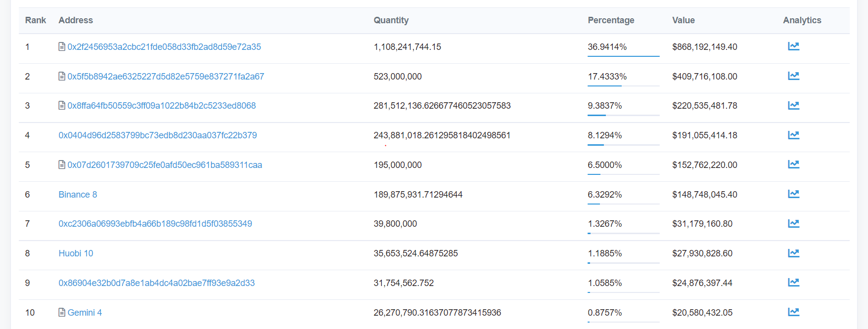Image resolution: width=868 pixels, height=329 pixels.
Task: Click the Quantity column header
Action: click(x=391, y=20)
